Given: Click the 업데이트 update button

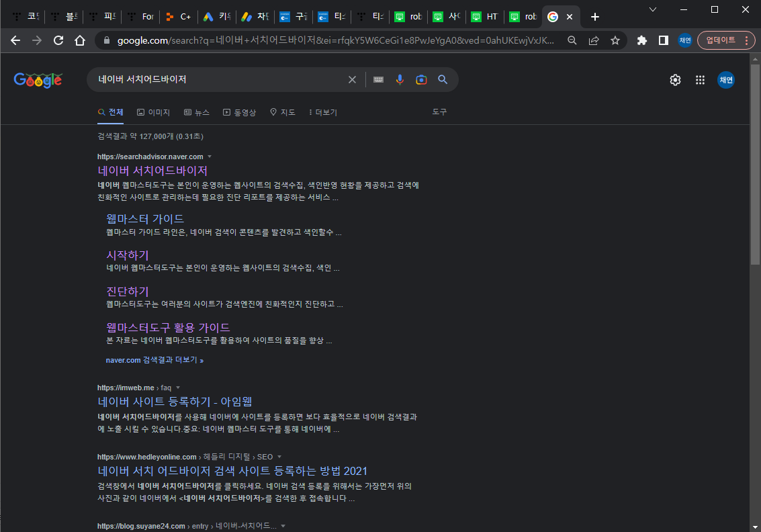Looking at the screenshot, I should (x=726, y=40).
